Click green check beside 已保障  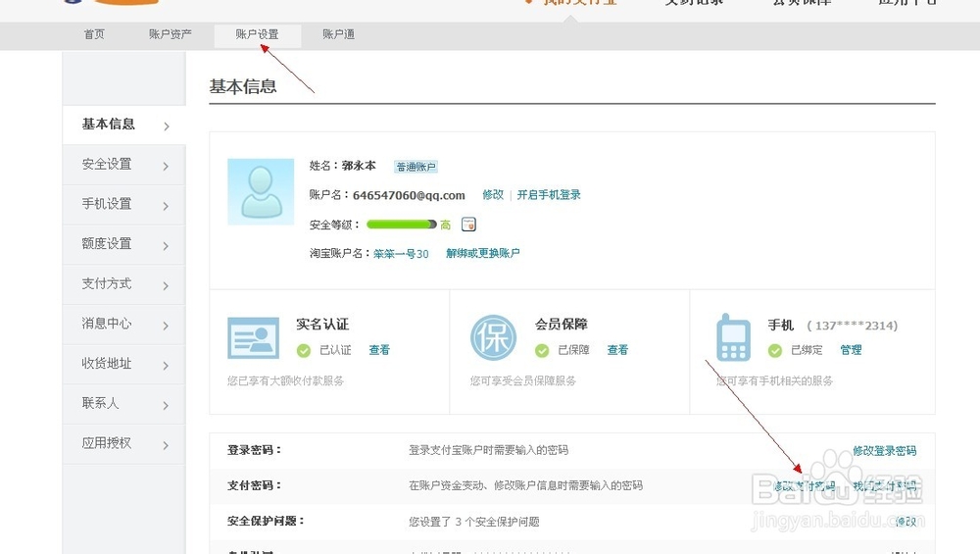(x=542, y=351)
